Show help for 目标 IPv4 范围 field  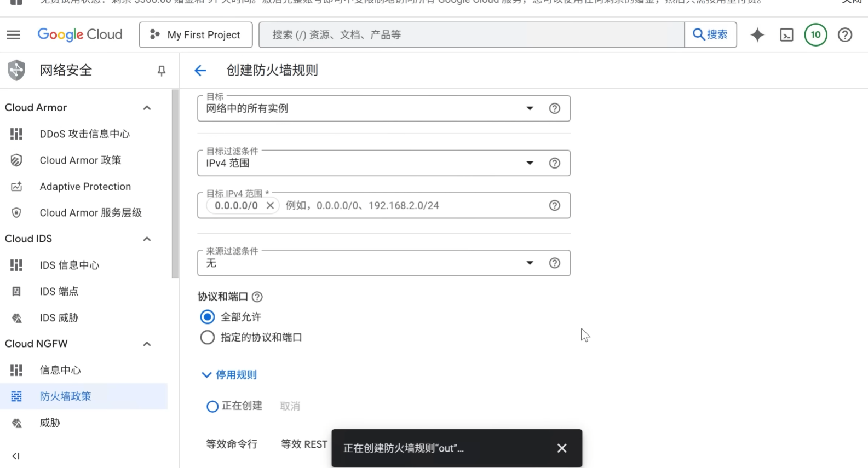click(554, 205)
